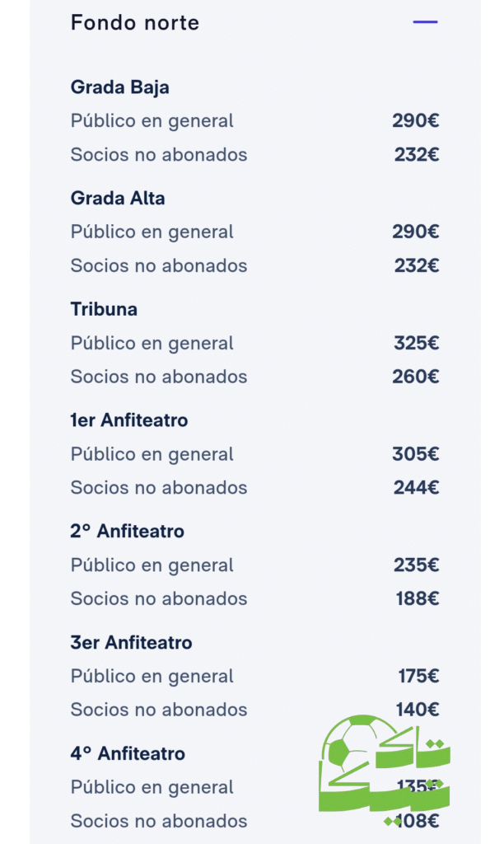
Task: Click the 325€ Tribuna price
Action: pyautogui.click(x=416, y=343)
